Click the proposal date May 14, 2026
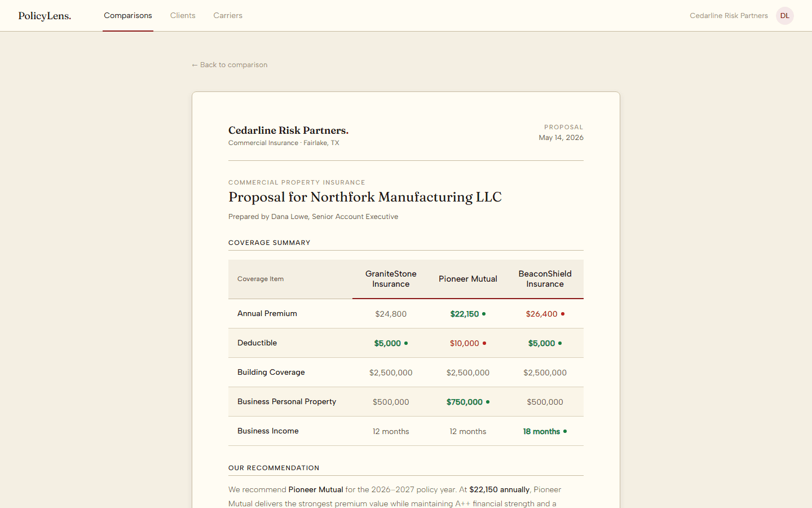Image resolution: width=812 pixels, height=508 pixels. [x=561, y=138]
